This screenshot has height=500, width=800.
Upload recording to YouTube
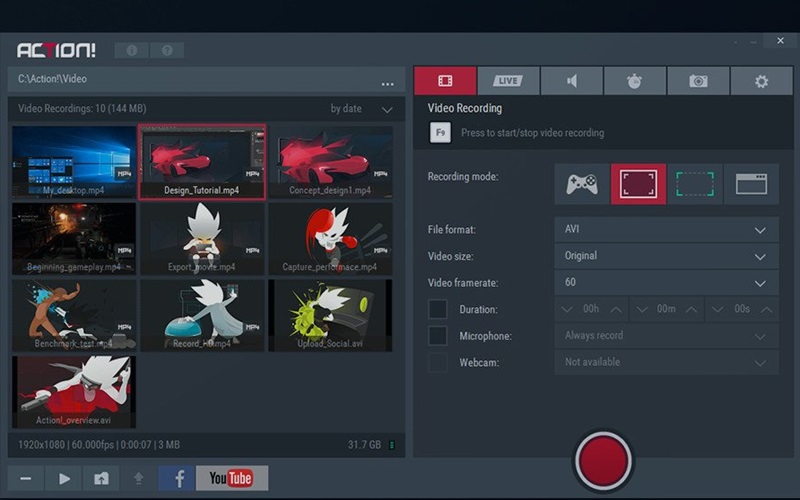[x=232, y=478]
